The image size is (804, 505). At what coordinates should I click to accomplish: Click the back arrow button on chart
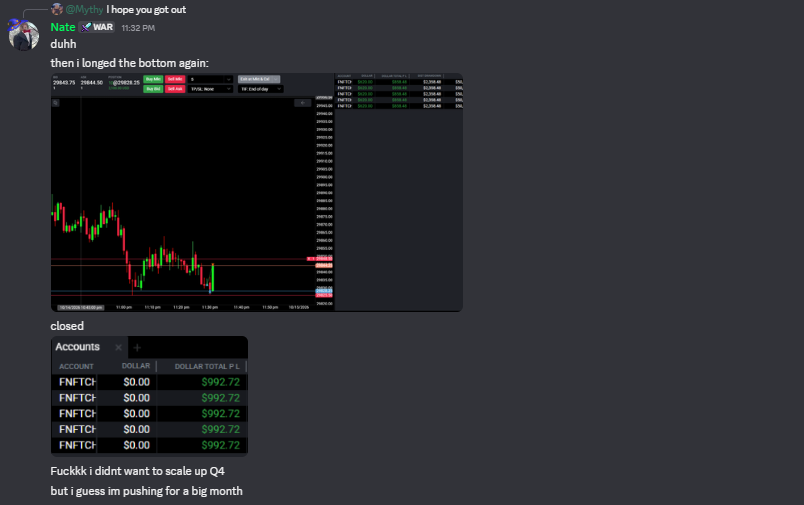(x=303, y=103)
